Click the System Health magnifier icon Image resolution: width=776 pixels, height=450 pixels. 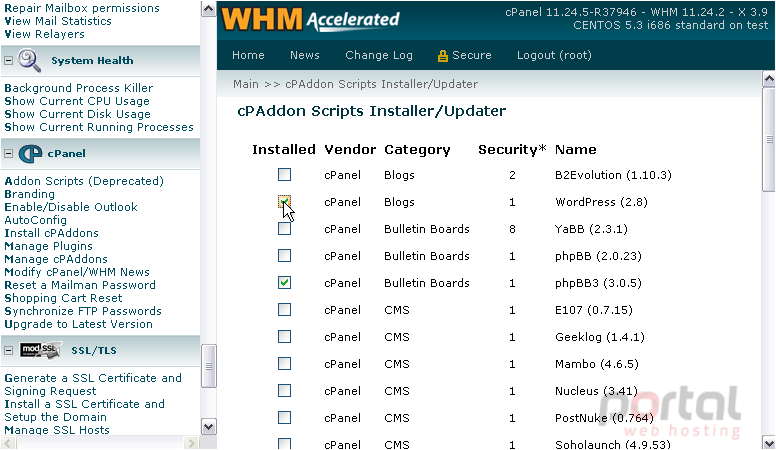pos(30,60)
